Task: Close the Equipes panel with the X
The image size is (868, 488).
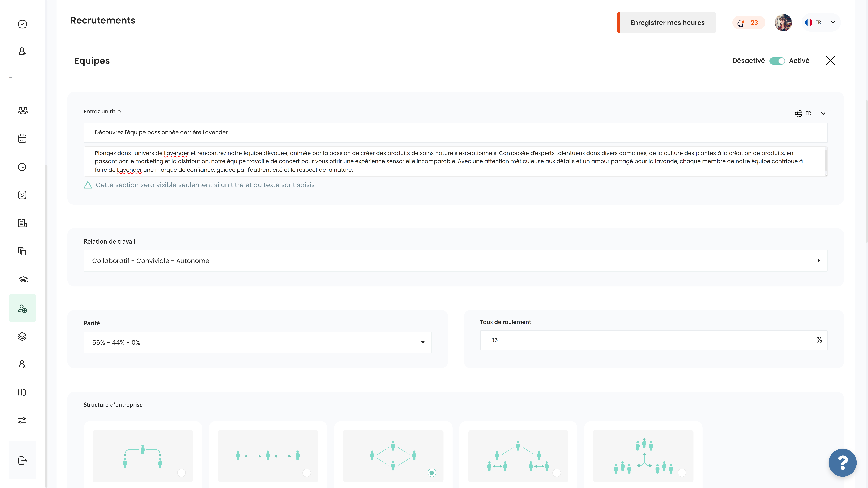Action: pos(830,61)
